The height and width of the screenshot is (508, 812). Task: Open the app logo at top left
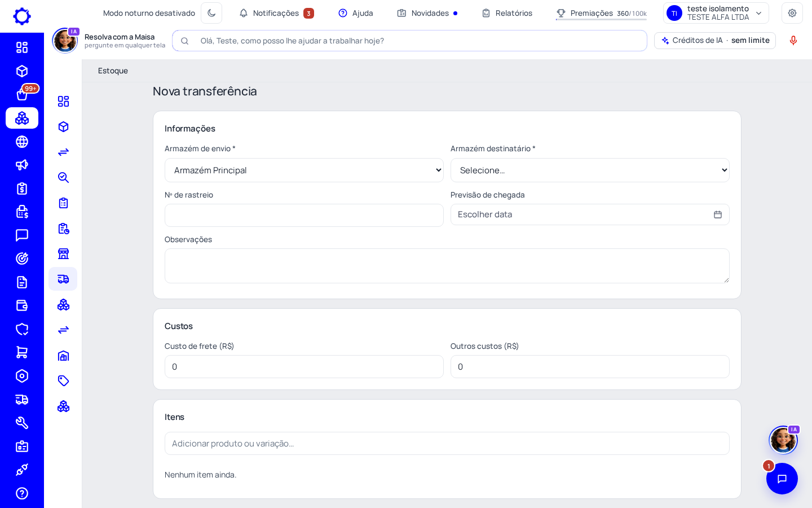22,16
